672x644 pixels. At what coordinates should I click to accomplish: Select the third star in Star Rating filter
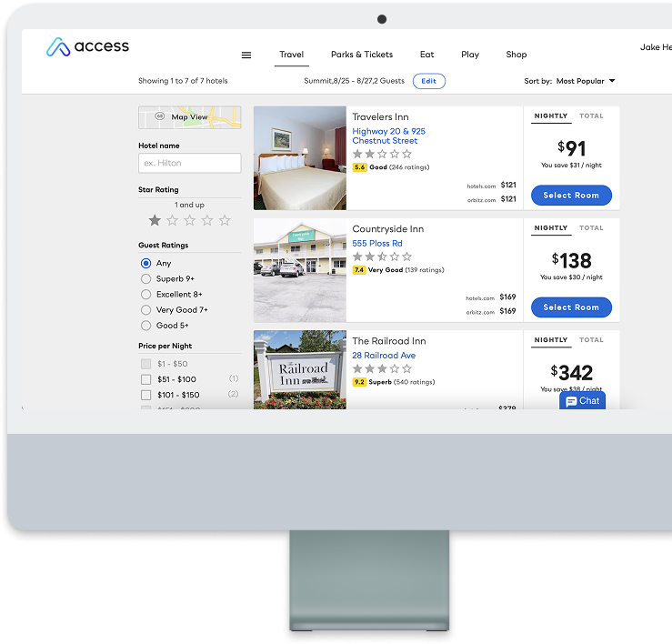click(x=190, y=220)
